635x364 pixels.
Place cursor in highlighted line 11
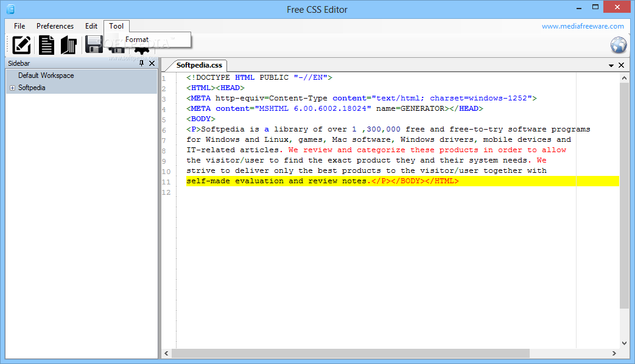pos(402,181)
